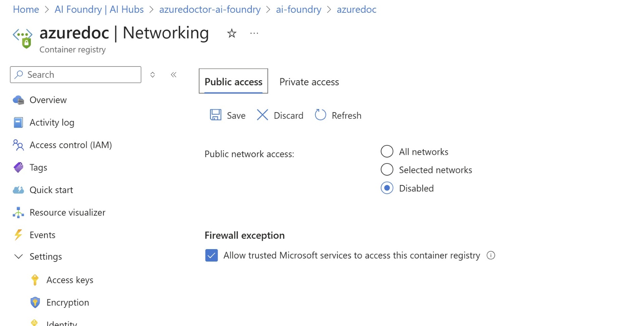
Task: Open Overview in the sidebar
Action: point(48,100)
